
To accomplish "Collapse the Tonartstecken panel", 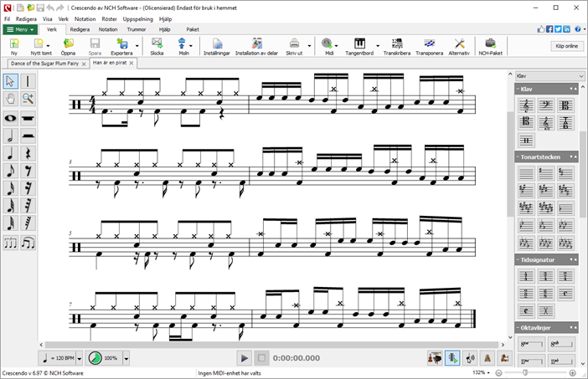I will tap(519, 157).
